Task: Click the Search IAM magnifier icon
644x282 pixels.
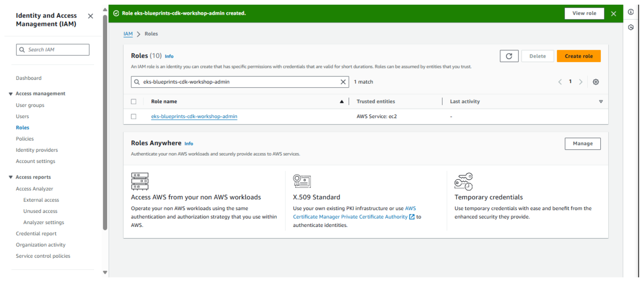Action: (22, 50)
